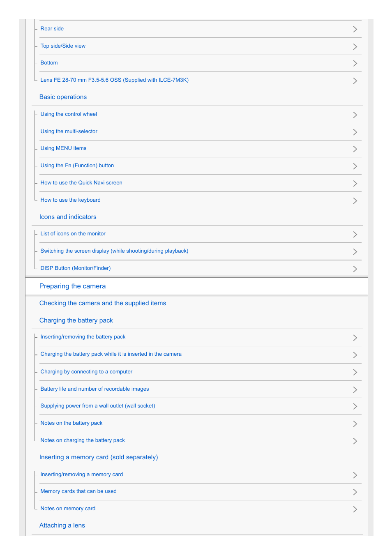Select Inserting a memory card (sold separately) heading
The height and width of the screenshot is (555, 392).
(99, 457)
